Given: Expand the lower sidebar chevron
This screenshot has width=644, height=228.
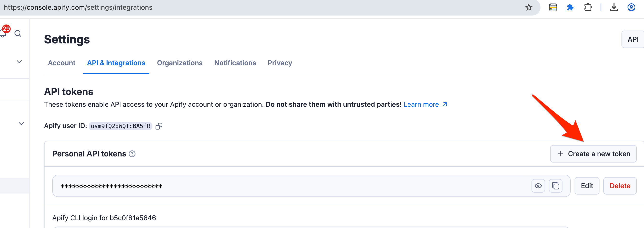Looking at the screenshot, I should pyautogui.click(x=21, y=123).
